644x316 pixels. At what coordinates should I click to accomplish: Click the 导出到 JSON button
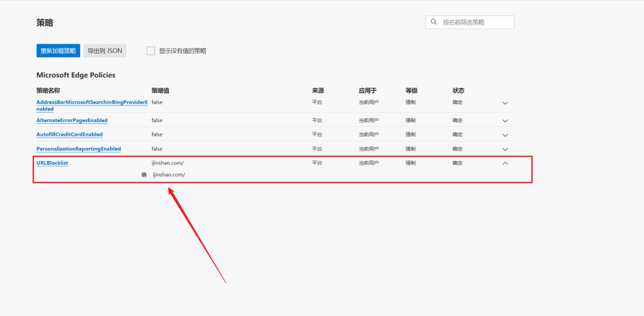(x=105, y=51)
